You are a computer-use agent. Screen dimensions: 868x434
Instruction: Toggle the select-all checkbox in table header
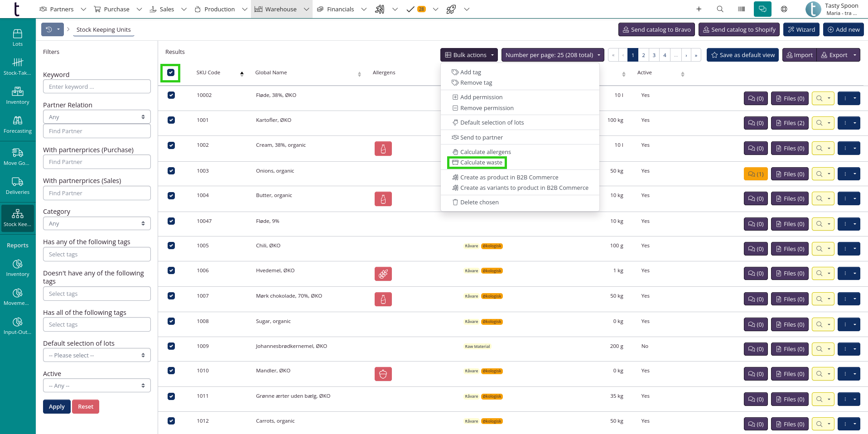pyautogui.click(x=171, y=72)
